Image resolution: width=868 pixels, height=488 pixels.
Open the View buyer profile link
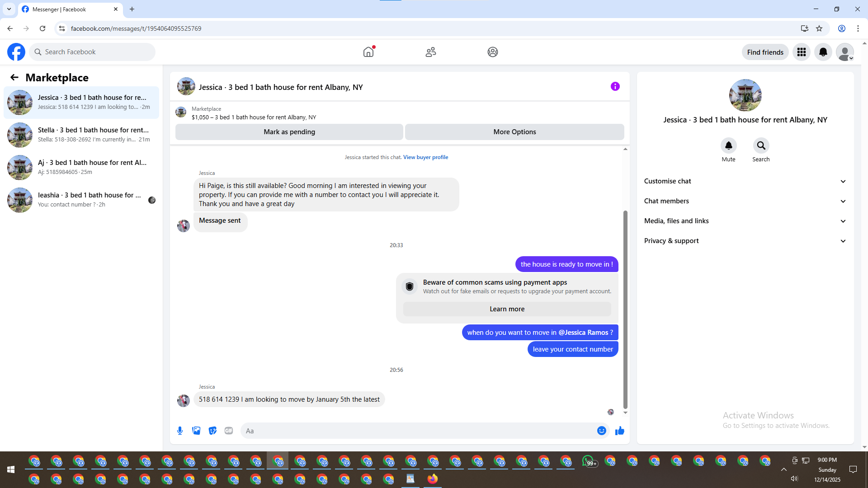[425, 157]
